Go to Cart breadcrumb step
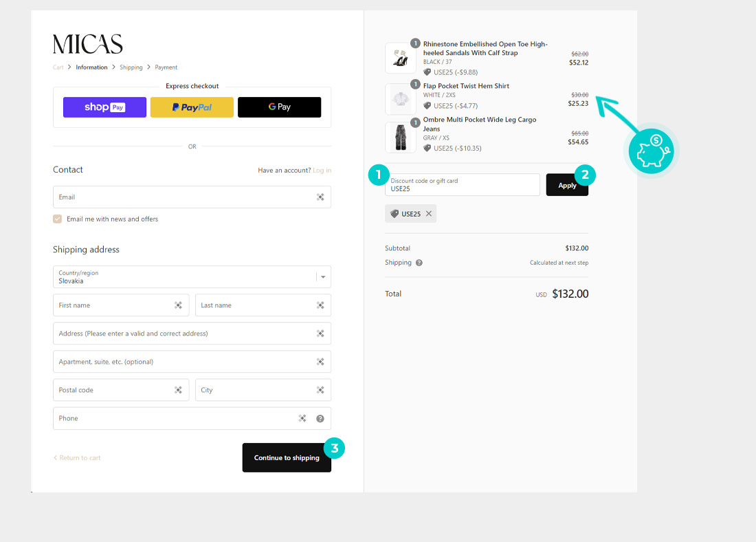Image resolution: width=756 pixels, height=542 pixels. [58, 67]
